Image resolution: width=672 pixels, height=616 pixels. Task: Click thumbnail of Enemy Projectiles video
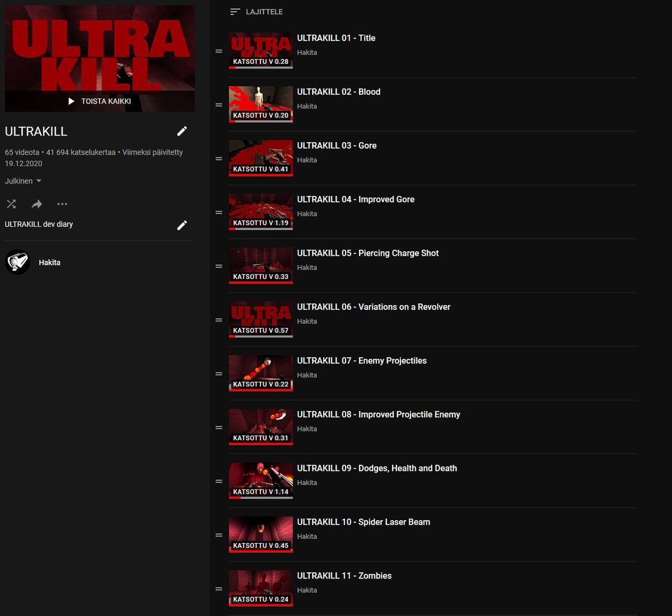pyautogui.click(x=261, y=373)
